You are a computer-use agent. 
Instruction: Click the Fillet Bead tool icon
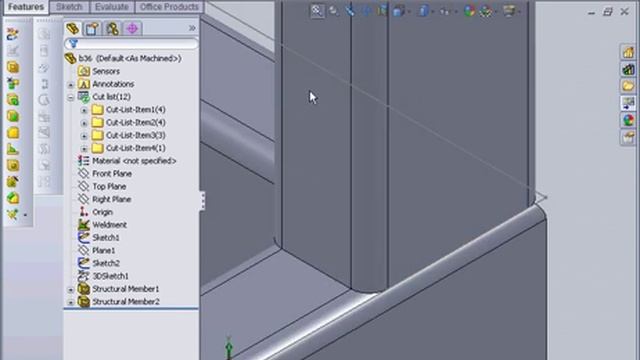point(13,149)
